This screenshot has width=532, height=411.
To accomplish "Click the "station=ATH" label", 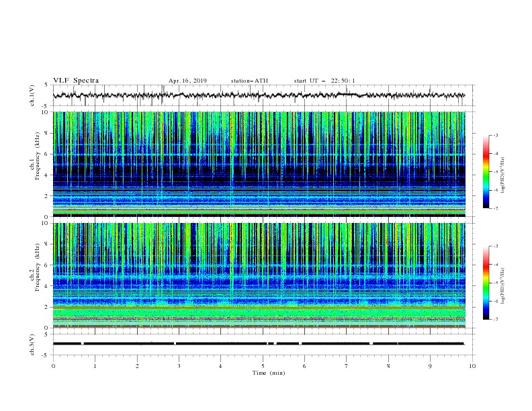I will pyautogui.click(x=249, y=81).
